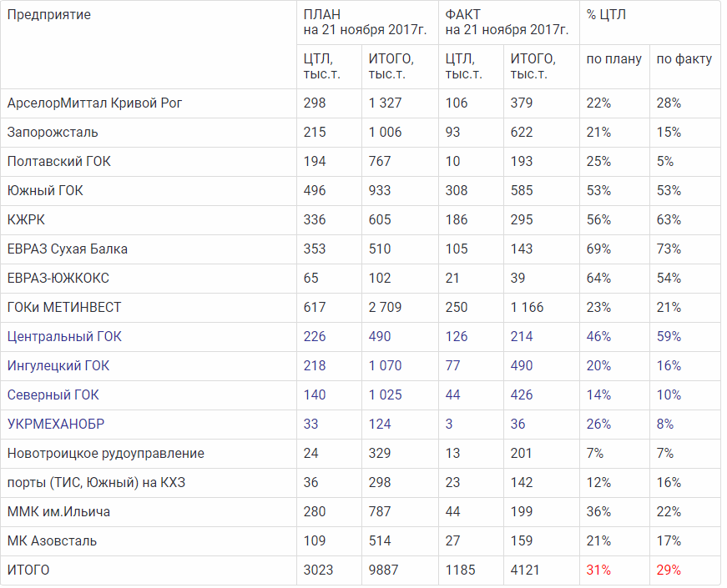Image resolution: width=727 pixels, height=588 pixels.
Task: Click the % ЦТЛ column header
Action: coord(605,15)
